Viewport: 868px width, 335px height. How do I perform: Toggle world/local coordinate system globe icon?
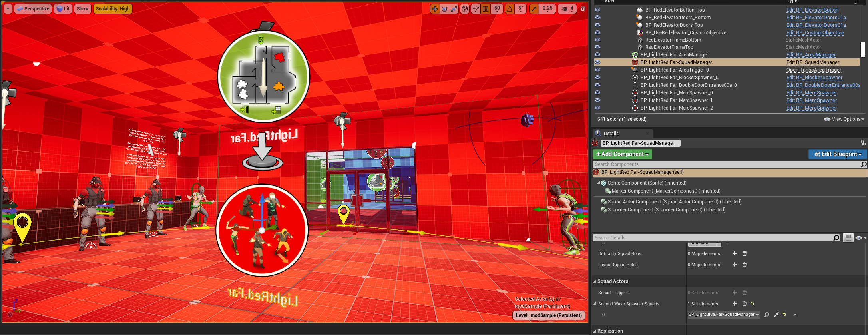tap(465, 9)
